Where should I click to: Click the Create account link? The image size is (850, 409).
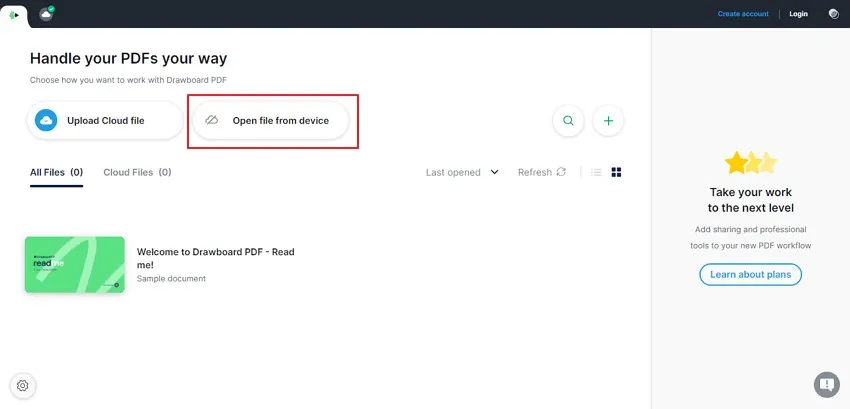[743, 14]
